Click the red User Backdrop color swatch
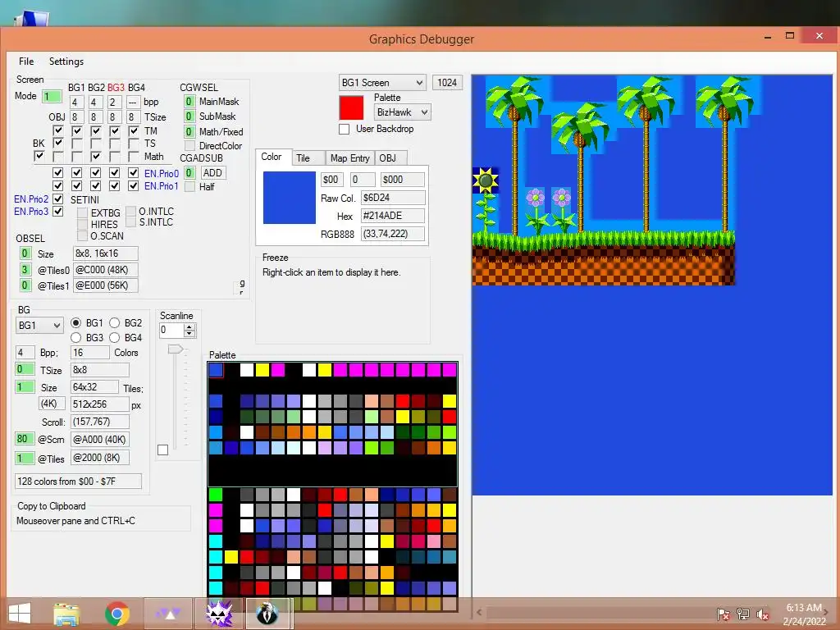The width and height of the screenshot is (840, 630). [351, 107]
